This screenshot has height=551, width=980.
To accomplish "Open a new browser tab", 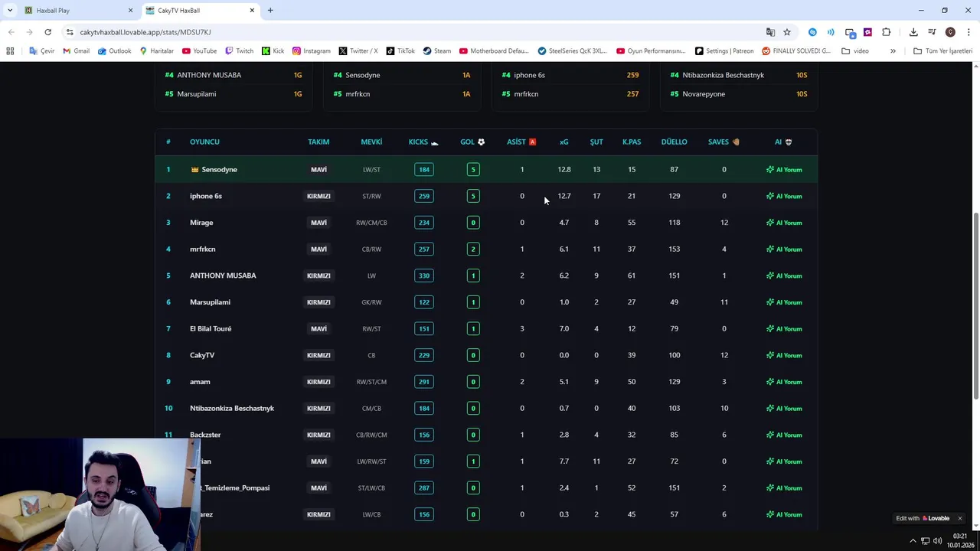I will 270,10.
